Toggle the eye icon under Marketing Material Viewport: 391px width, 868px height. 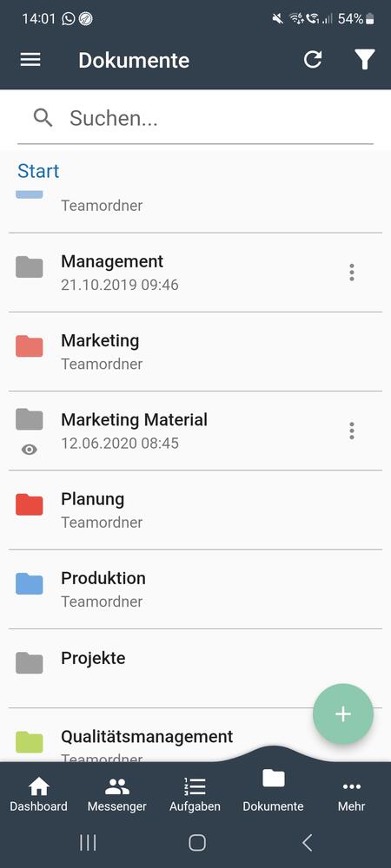click(30, 450)
